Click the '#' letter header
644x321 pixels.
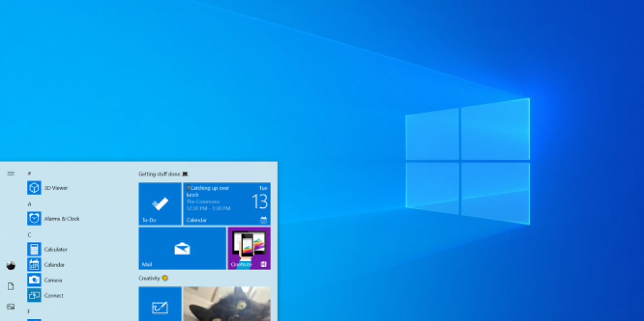pyautogui.click(x=29, y=173)
